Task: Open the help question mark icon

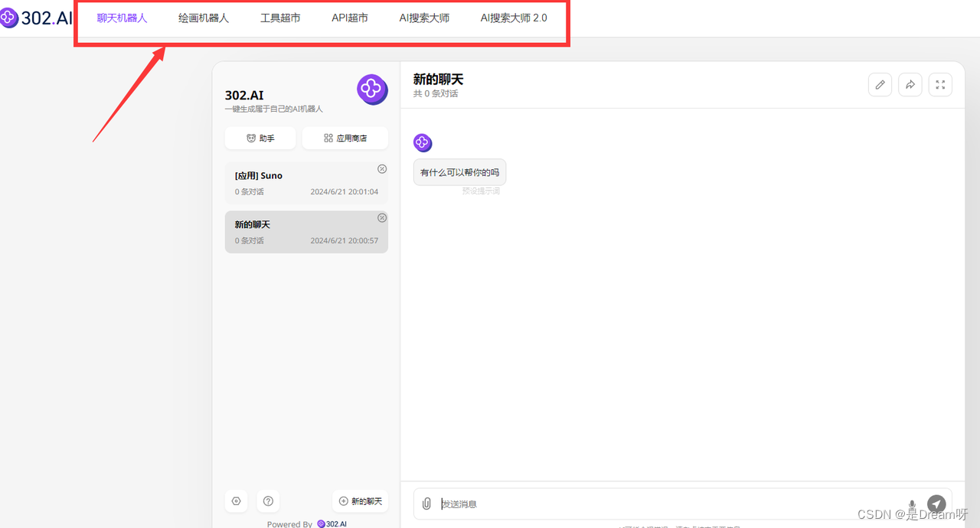Action: pos(268,501)
